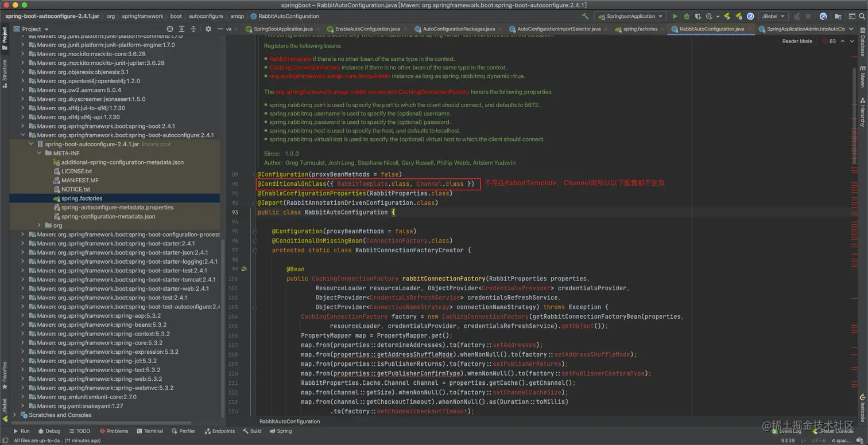Run with coverage shield icon

pos(698,17)
